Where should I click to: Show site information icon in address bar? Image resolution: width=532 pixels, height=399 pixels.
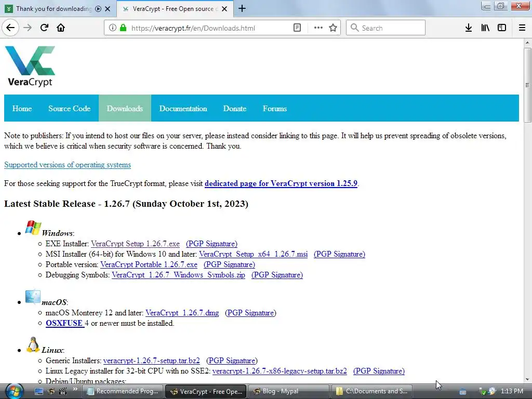pyautogui.click(x=113, y=28)
